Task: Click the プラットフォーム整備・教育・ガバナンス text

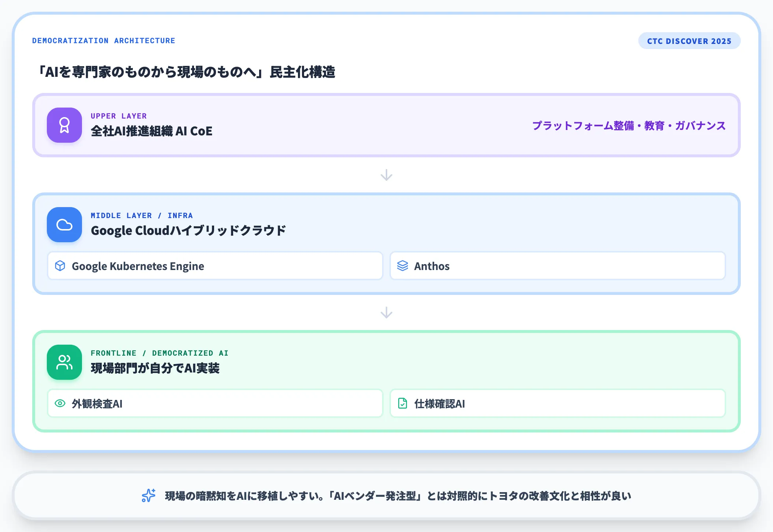Action: [629, 125]
